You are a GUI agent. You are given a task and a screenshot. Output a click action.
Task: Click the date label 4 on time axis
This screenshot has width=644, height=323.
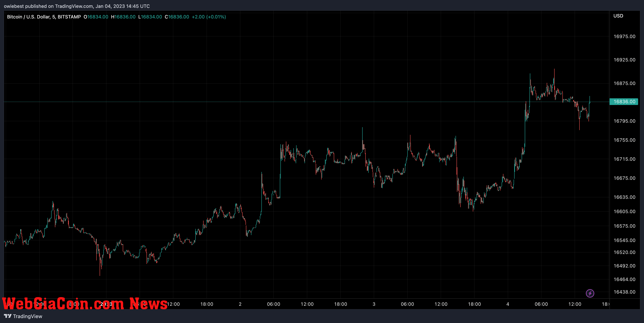tap(508, 304)
